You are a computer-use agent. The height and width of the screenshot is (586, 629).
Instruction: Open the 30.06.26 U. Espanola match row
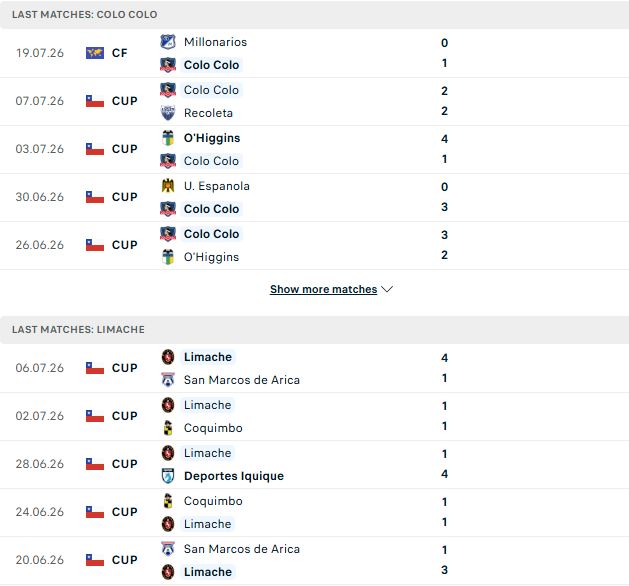point(314,198)
